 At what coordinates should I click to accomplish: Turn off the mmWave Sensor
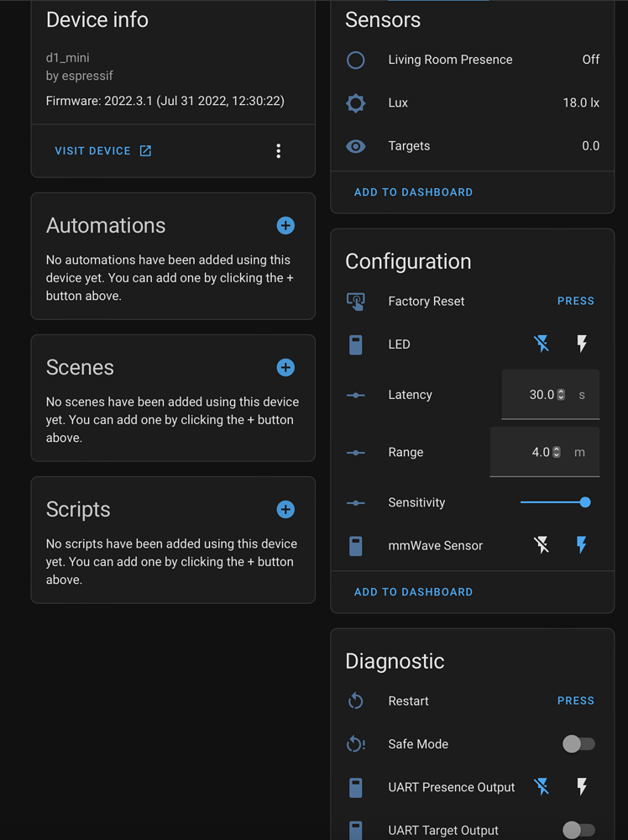coord(542,545)
